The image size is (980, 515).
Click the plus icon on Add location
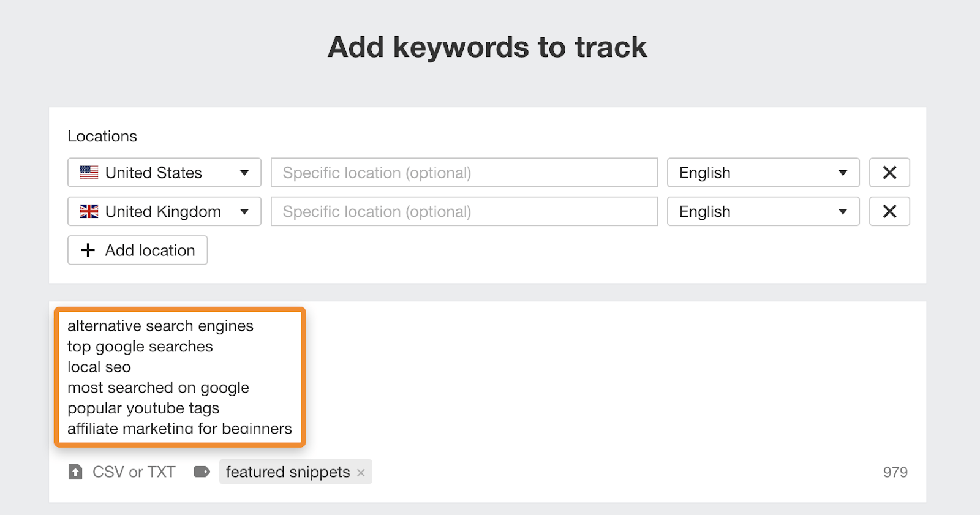pyautogui.click(x=87, y=250)
